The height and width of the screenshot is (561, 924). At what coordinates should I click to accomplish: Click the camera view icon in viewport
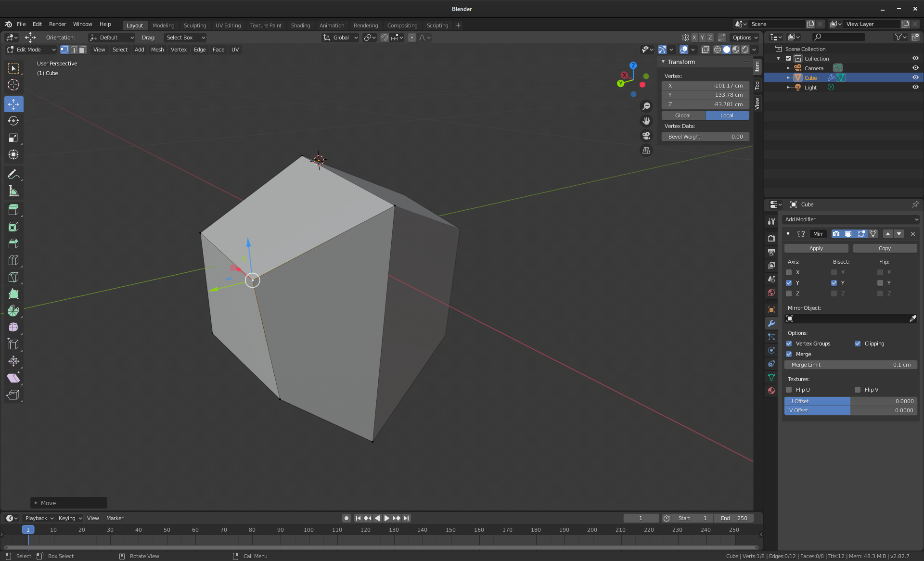(646, 136)
